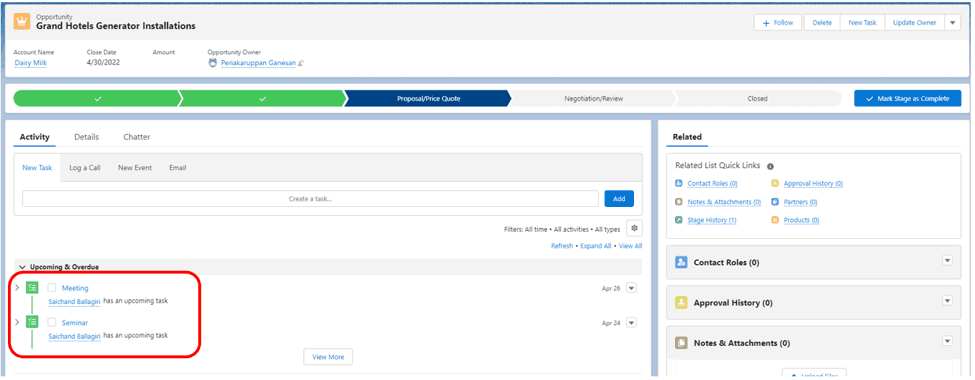Open Periakaruppan Ganesan owner link

point(259,63)
